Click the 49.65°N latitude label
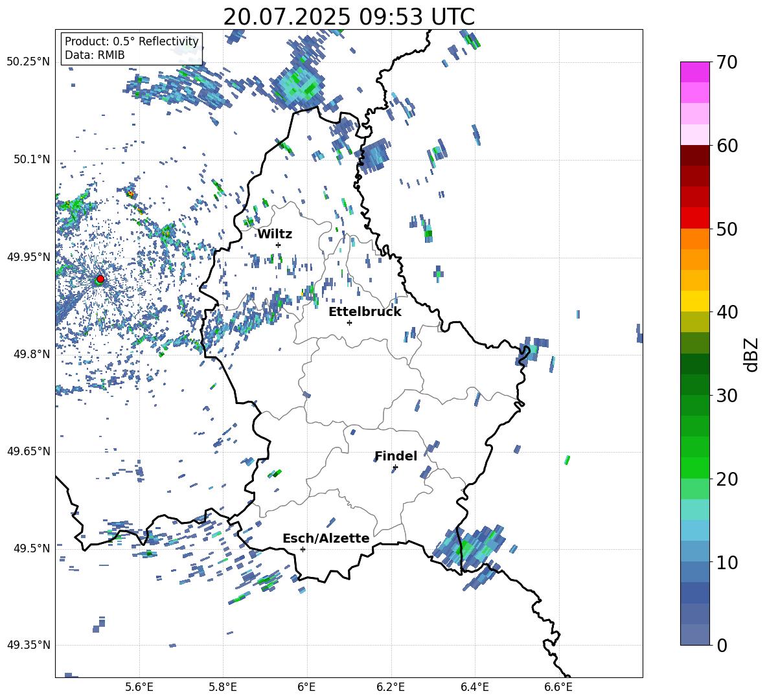This screenshot has height=700, width=767. [x=29, y=451]
